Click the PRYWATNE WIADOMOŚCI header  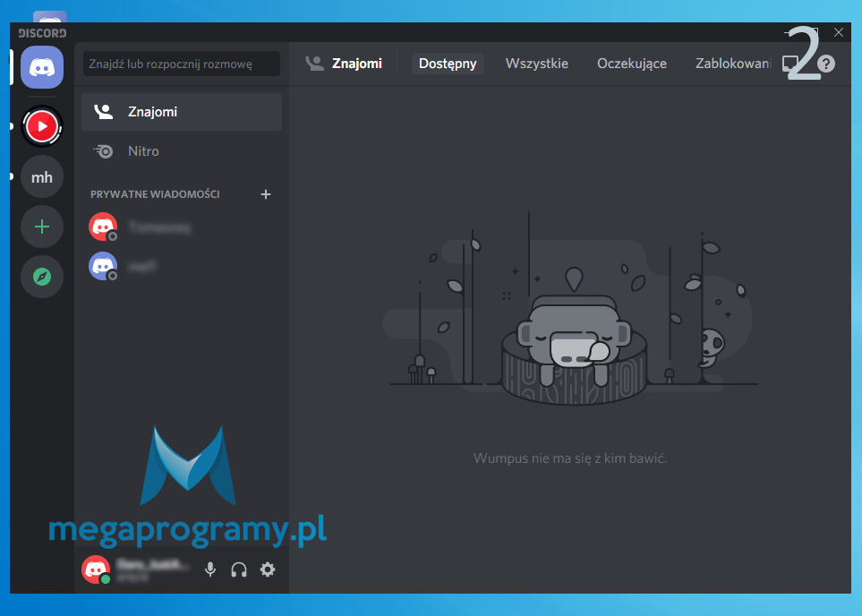[x=155, y=194]
